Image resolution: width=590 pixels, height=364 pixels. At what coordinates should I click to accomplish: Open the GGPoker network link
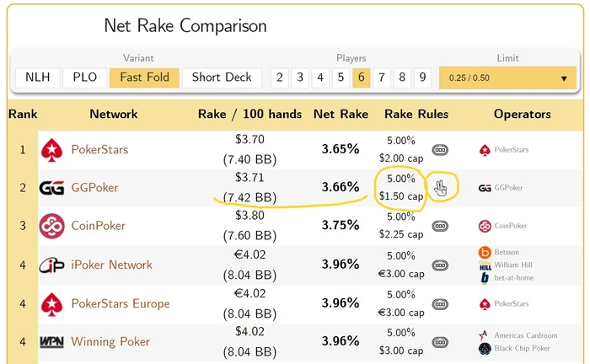[94, 188]
